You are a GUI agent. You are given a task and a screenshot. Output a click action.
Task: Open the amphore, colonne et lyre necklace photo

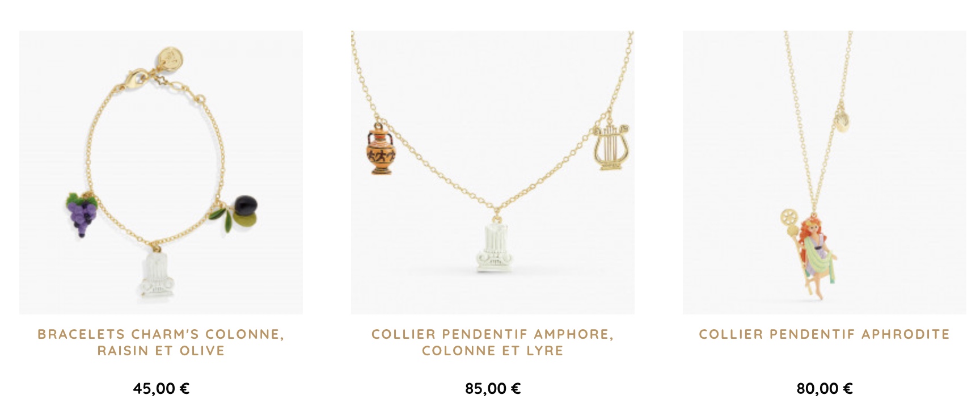coord(493,173)
